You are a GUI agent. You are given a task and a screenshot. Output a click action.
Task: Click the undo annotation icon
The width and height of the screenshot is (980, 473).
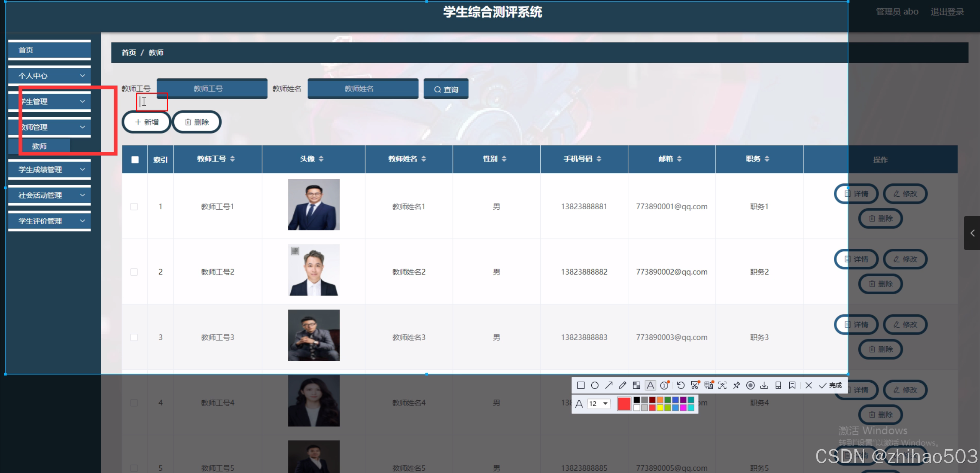[681, 385]
